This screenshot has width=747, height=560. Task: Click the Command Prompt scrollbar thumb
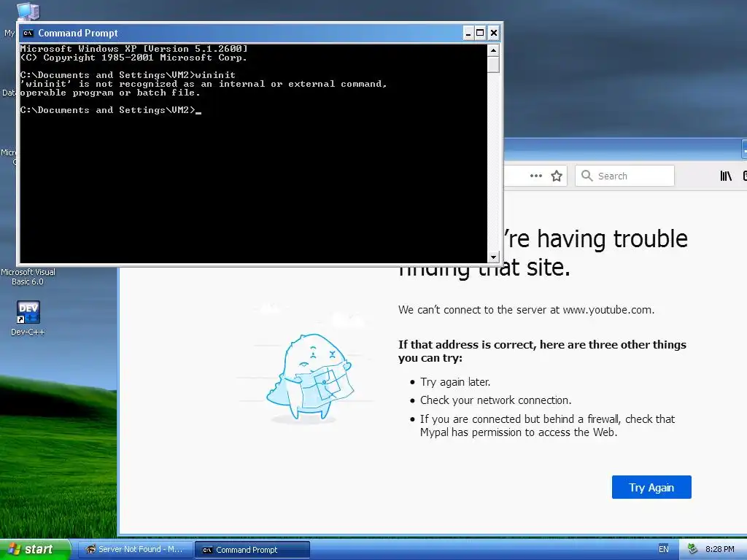tap(494, 64)
